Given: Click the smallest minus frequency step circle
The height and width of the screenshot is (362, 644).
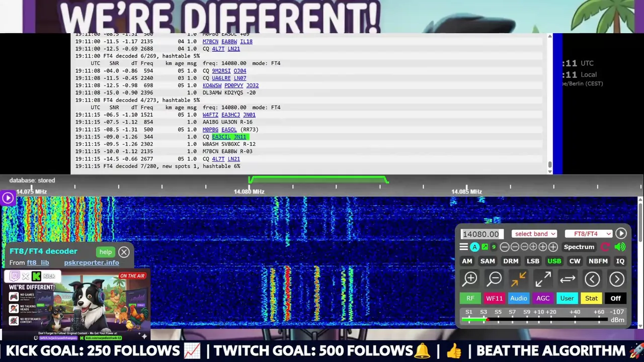Looking at the screenshot, I should pos(525,247).
